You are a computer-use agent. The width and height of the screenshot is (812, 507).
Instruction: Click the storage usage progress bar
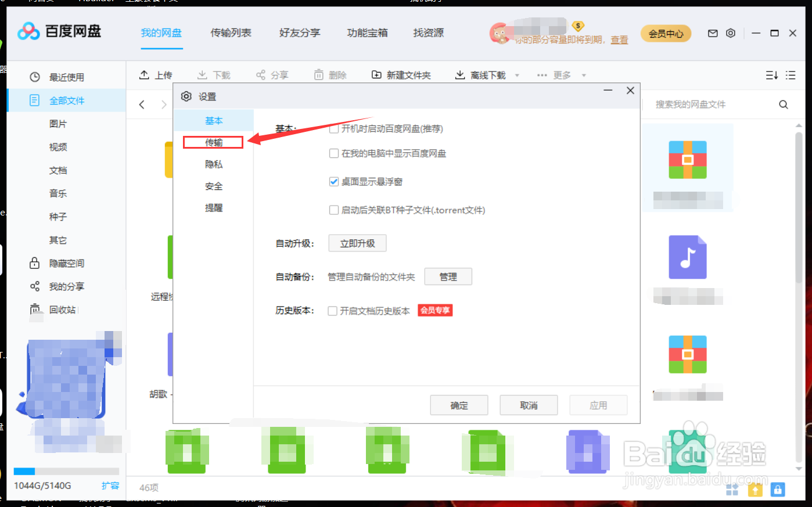(x=66, y=471)
